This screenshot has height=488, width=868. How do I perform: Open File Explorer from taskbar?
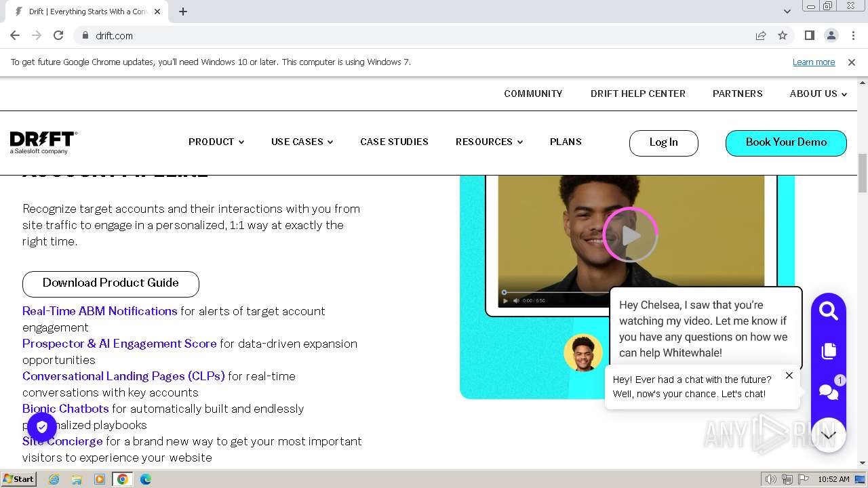pyautogui.click(x=77, y=479)
